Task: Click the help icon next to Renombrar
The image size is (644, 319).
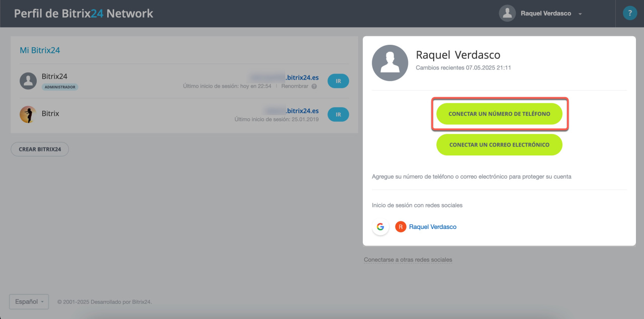Action: click(314, 87)
